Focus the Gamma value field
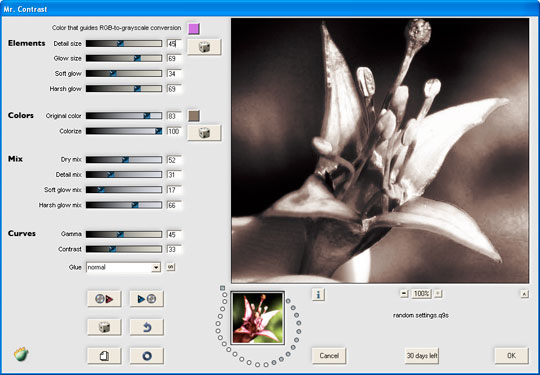Image resolution: width=540 pixels, height=375 pixels. click(x=174, y=235)
